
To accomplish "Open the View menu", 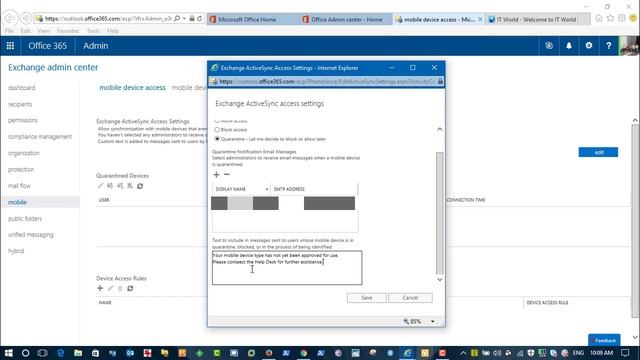I will click(x=43, y=31).
